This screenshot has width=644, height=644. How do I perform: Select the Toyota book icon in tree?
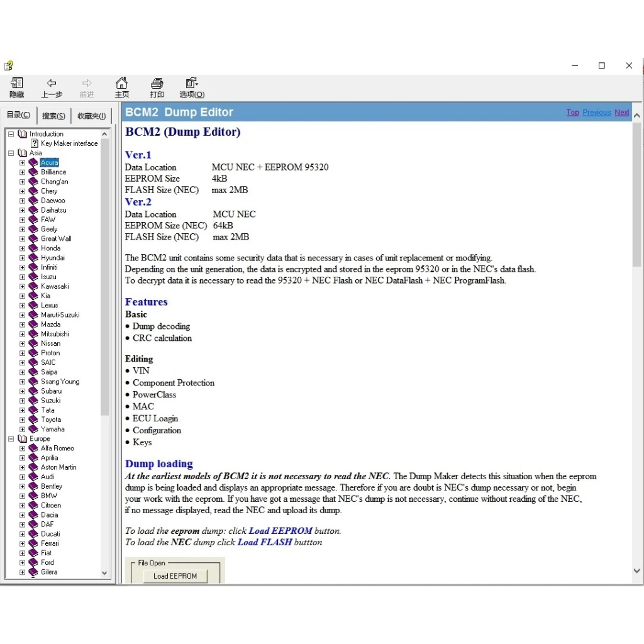click(x=33, y=419)
